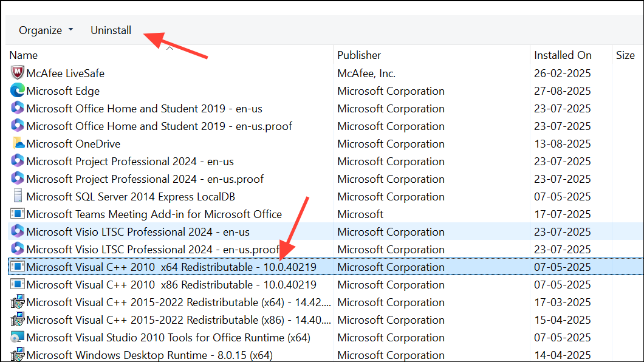Click the 07-05-2025 date in SQL Server row
The image size is (644, 362).
click(562, 197)
